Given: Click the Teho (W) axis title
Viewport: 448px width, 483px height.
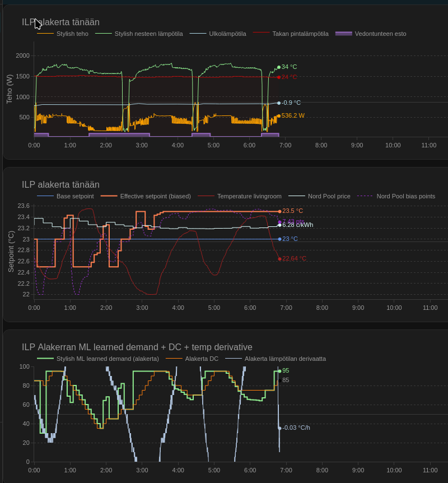Looking at the screenshot, I should [9, 89].
